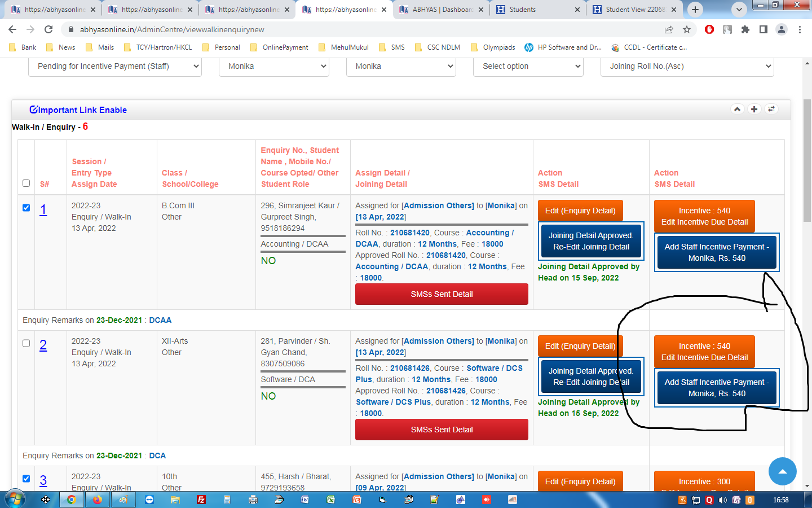The width and height of the screenshot is (812, 508).
Task: Open the Important Link Enable link
Action: tap(78, 110)
